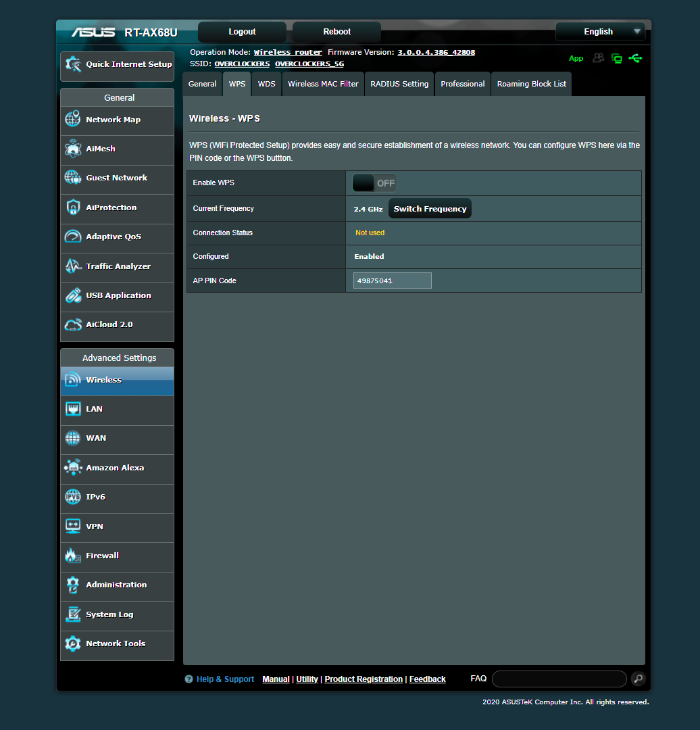Open the AiCloud 2.0 cloud icon
Viewport: 700px width, 730px height.
(72, 324)
